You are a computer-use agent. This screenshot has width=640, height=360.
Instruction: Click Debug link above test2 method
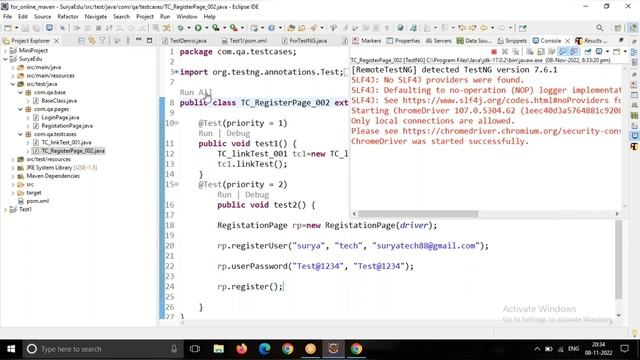coord(257,194)
